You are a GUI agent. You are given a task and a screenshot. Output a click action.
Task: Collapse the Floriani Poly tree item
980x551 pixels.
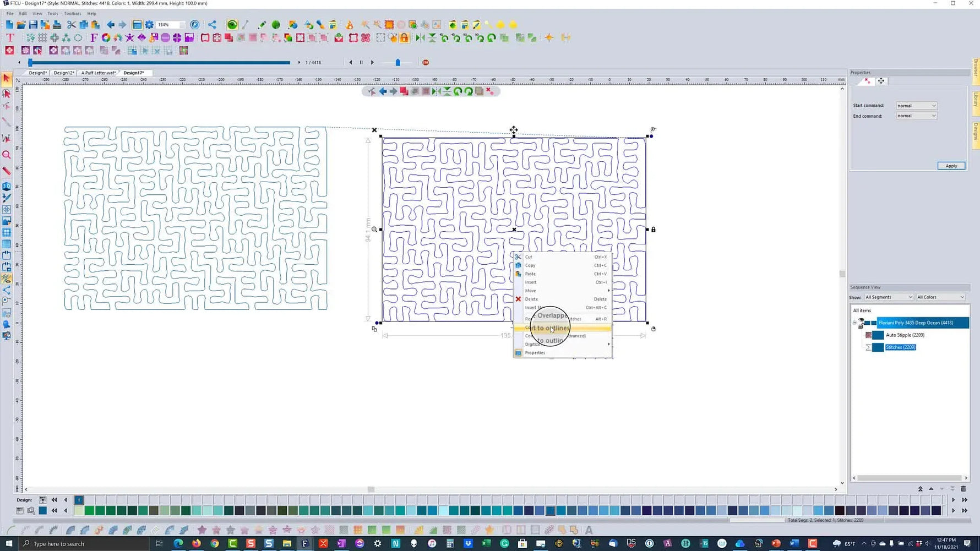854,322
